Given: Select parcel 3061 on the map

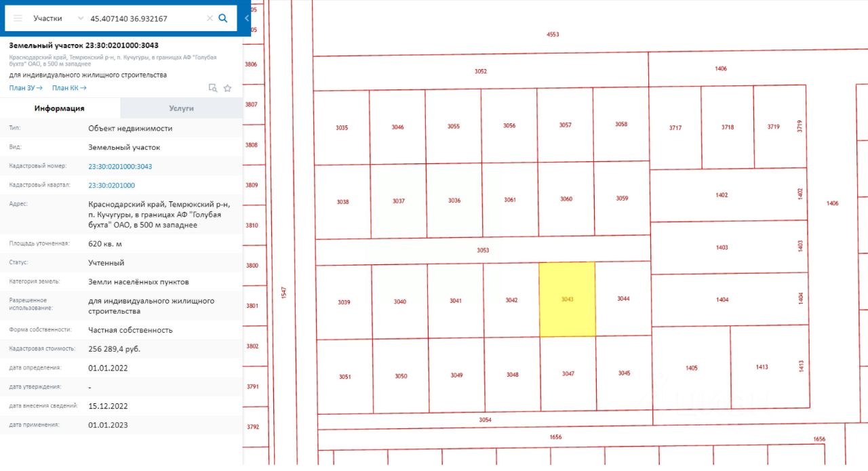Looking at the screenshot, I should 510,199.
